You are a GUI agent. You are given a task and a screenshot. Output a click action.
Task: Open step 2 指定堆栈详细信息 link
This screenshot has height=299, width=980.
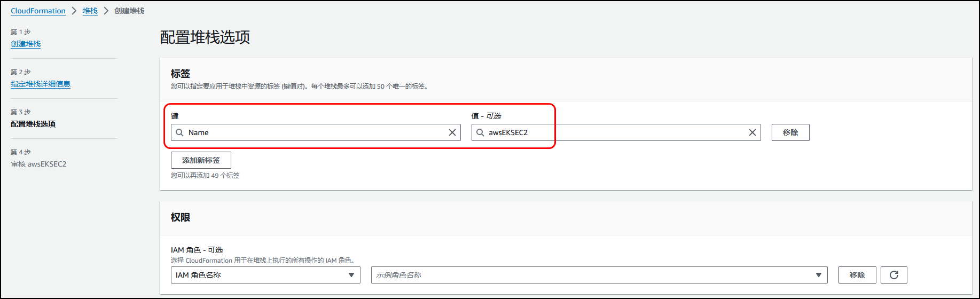pos(41,84)
